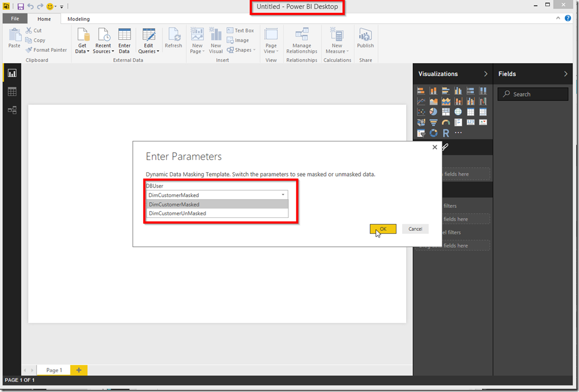The image size is (579, 392).
Task: Select the Page 1 tab
Action: click(54, 370)
